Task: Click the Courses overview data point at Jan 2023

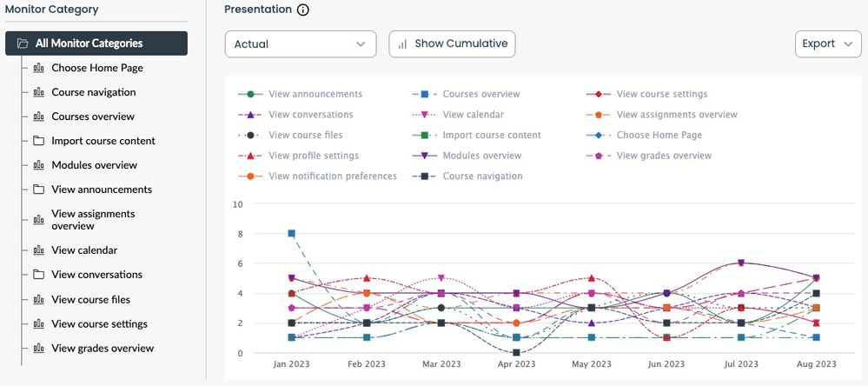Action: [292, 233]
